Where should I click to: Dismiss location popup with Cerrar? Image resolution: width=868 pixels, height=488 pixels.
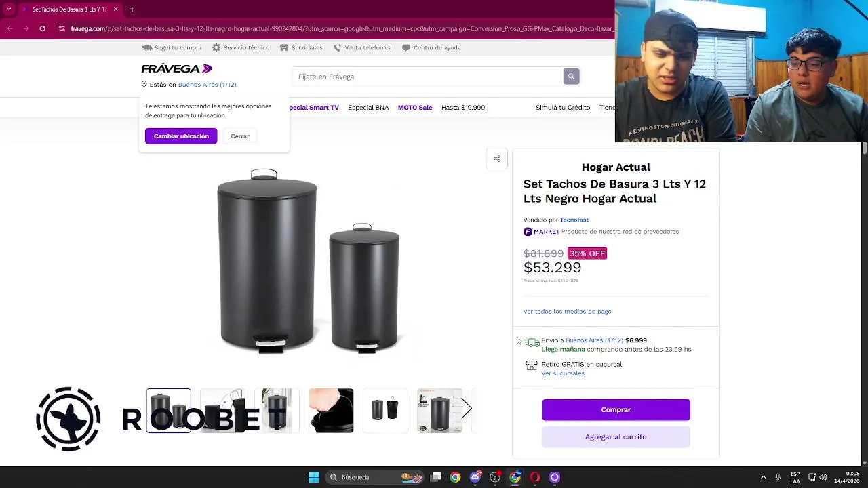click(x=240, y=136)
